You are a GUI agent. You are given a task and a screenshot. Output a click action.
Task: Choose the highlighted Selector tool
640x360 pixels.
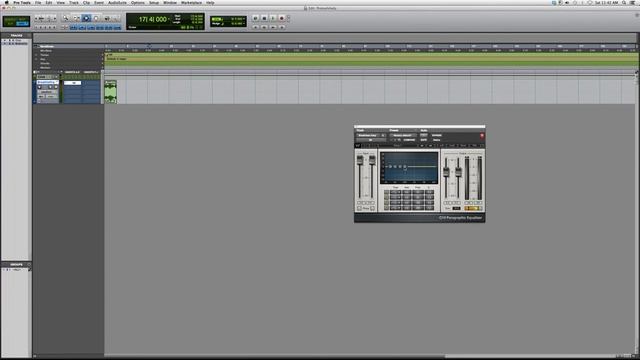pos(86,18)
